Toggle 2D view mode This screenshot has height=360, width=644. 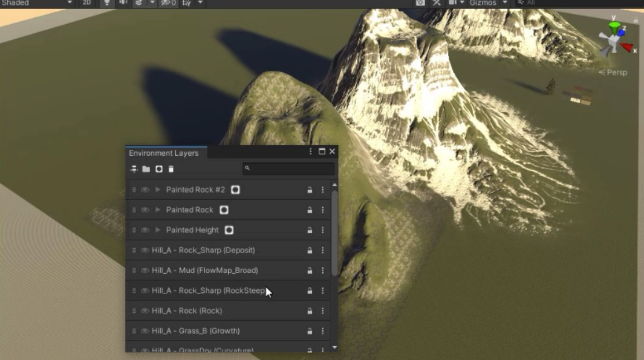(86, 2)
